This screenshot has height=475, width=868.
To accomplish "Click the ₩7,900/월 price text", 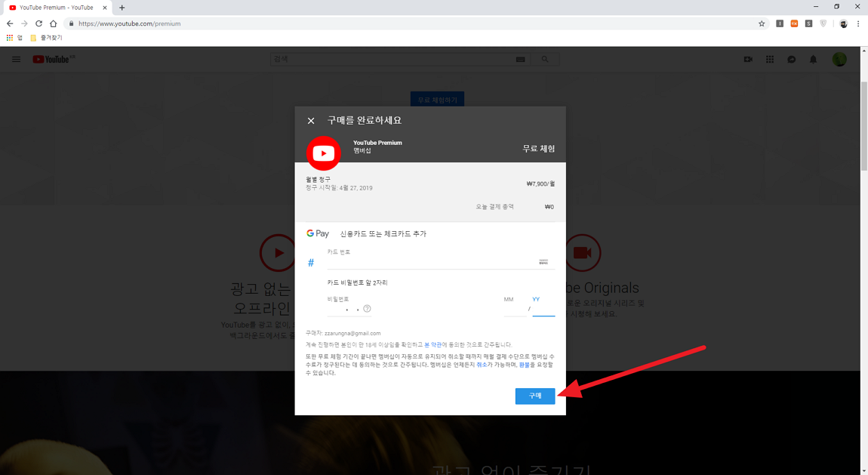I will (540, 184).
